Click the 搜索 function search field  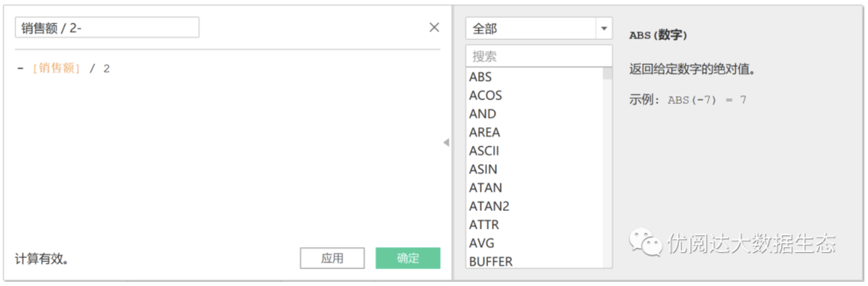click(x=539, y=56)
